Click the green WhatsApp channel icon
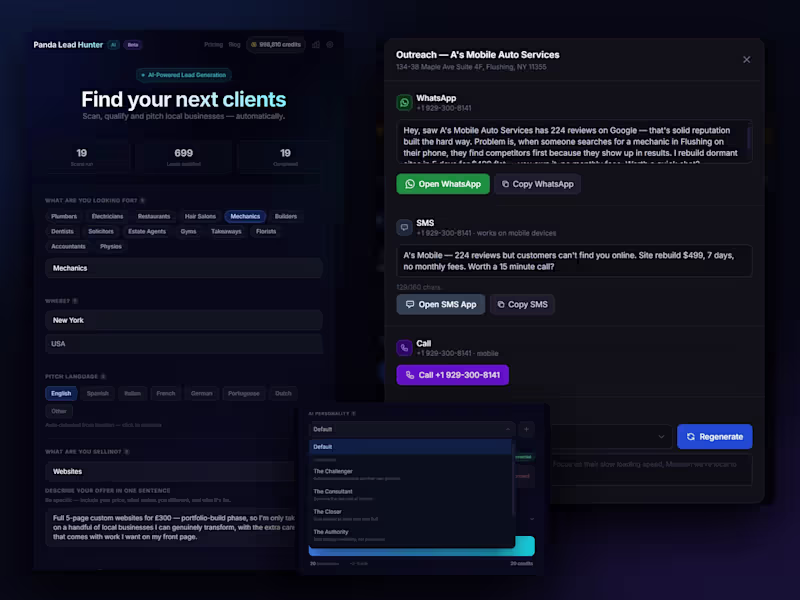This screenshot has width=800, height=600. (x=404, y=103)
